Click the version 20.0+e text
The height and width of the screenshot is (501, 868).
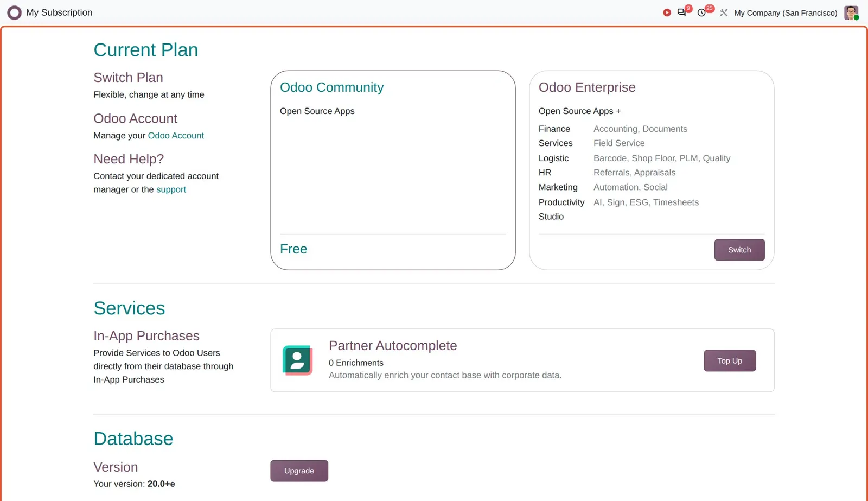point(161,484)
